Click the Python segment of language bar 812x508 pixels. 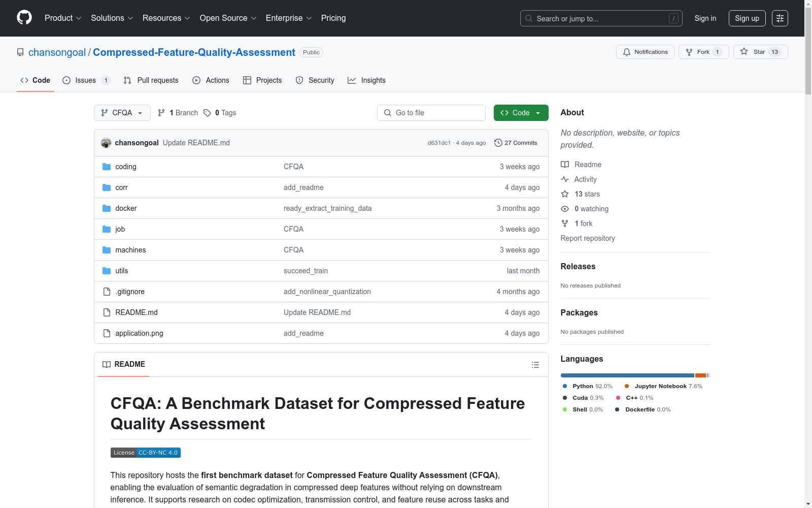(x=627, y=375)
